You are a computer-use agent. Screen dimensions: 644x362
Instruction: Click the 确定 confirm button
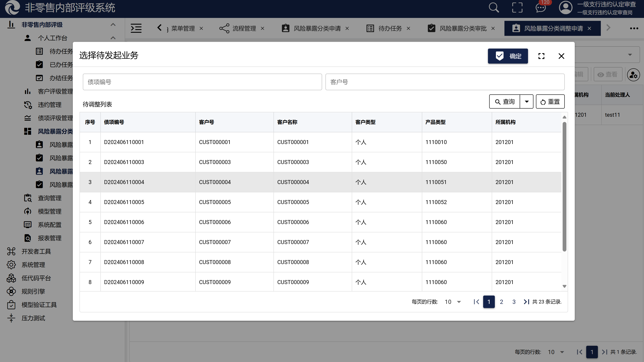click(508, 56)
